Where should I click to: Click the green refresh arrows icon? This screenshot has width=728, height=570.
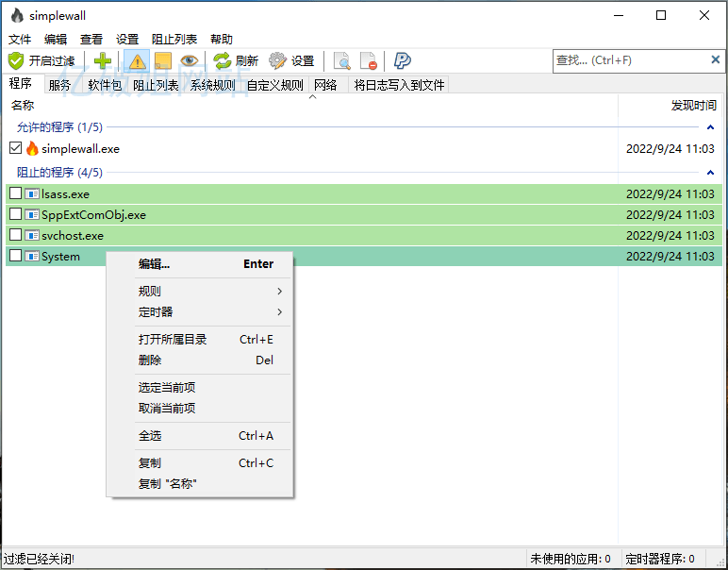coord(222,60)
